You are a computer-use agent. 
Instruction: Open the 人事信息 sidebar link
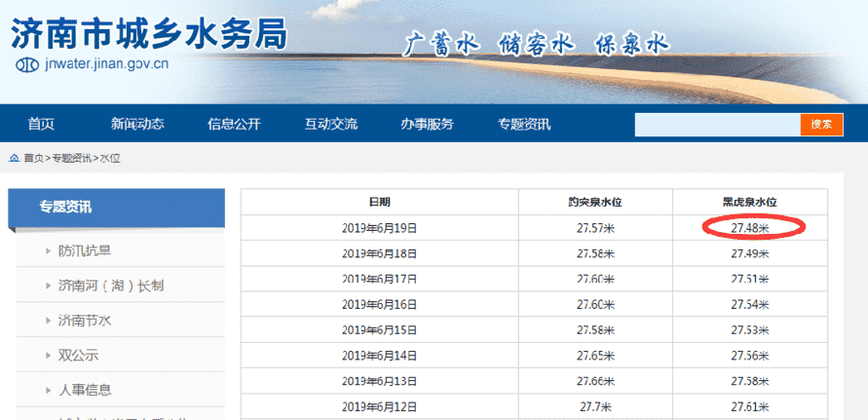(85, 390)
